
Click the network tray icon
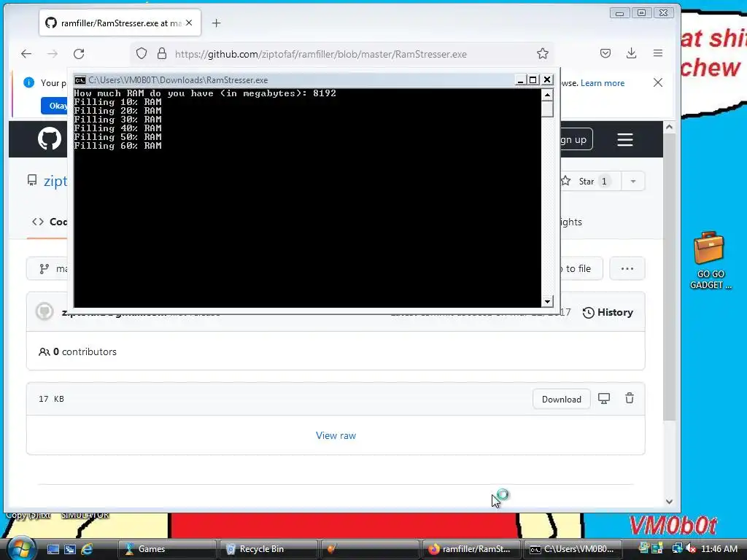(x=677, y=548)
